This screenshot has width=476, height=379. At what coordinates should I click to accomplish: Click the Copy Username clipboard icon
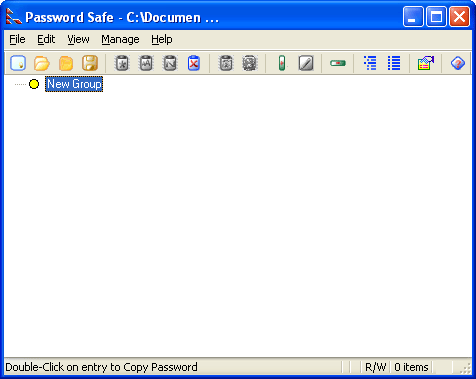point(146,63)
